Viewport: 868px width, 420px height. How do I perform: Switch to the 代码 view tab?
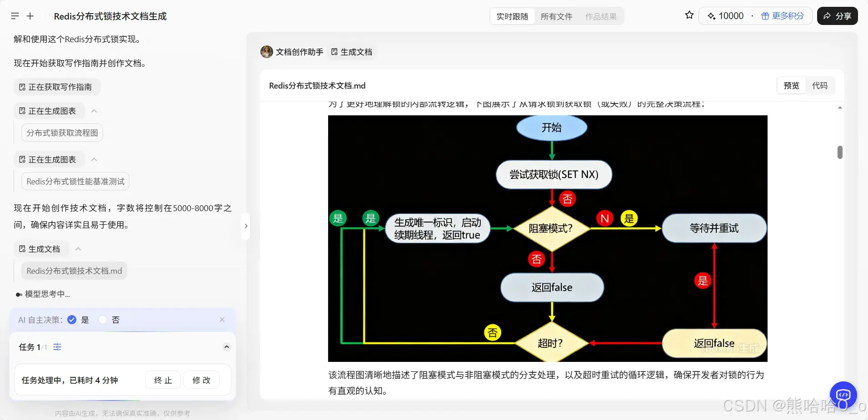click(820, 85)
